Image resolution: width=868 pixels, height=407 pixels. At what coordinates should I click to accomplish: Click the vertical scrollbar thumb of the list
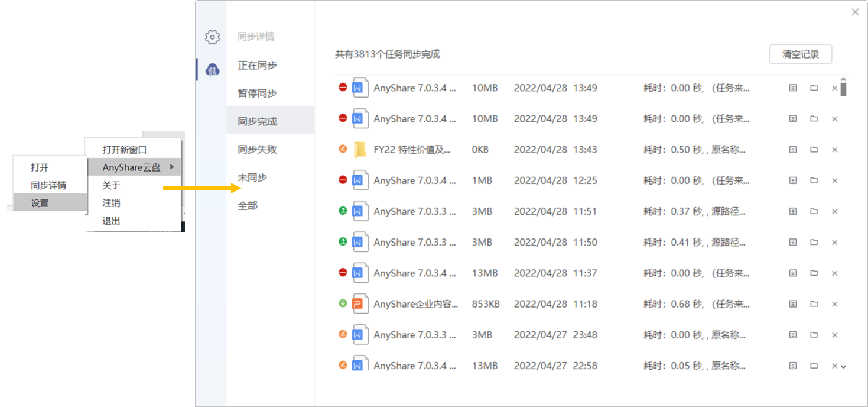(844, 89)
